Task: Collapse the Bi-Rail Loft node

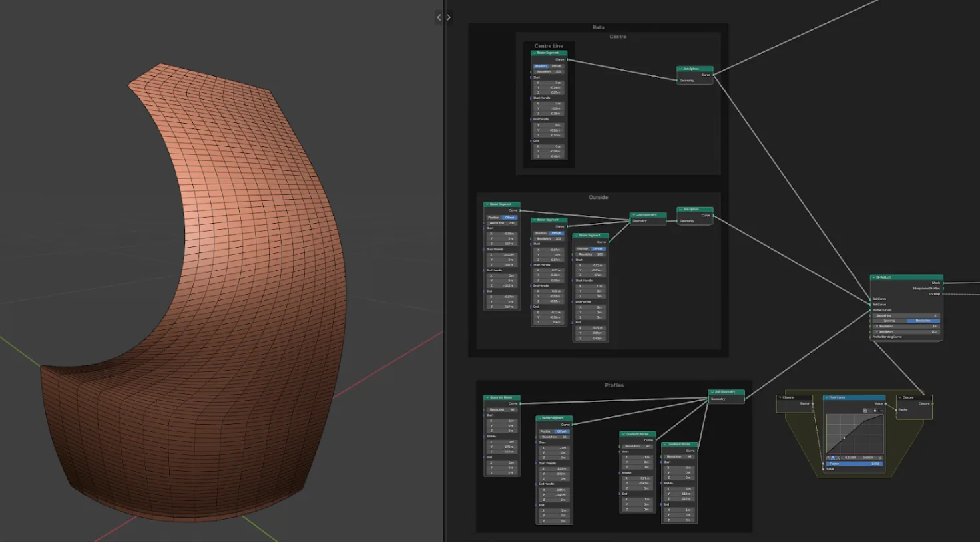Action: (x=873, y=277)
